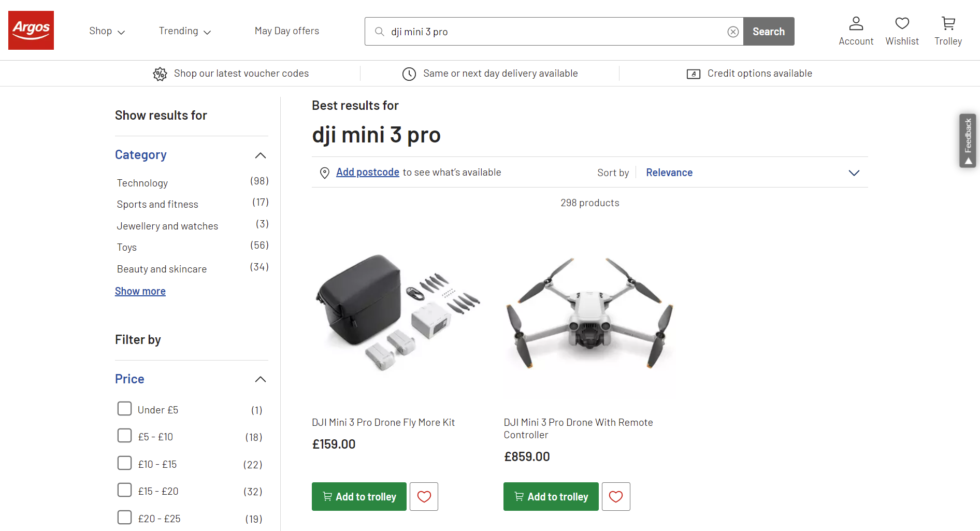Click the voucher codes badge icon
The width and height of the screenshot is (980, 531).
tap(160, 74)
